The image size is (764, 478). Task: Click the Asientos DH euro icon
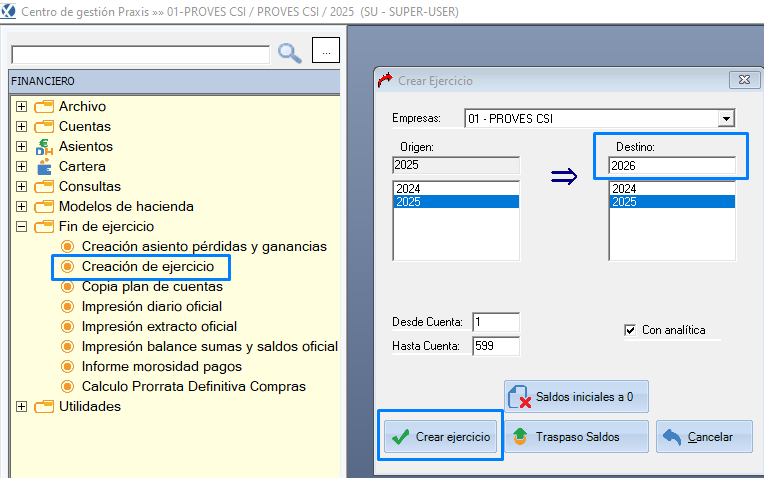click(x=44, y=147)
